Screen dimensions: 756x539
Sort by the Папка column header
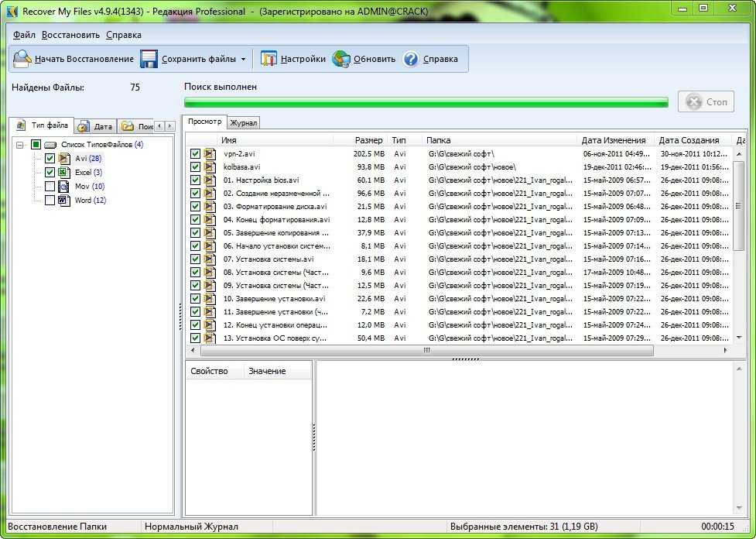(x=499, y=140)
